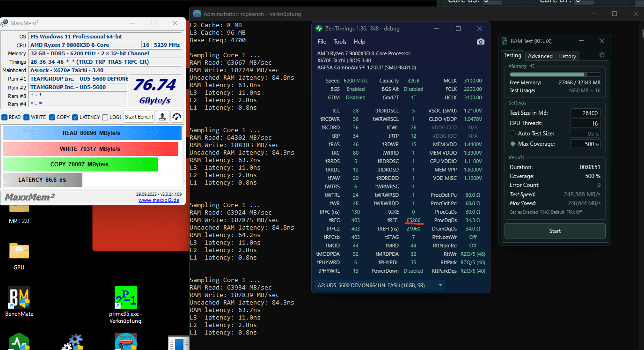Click the sparkle icon beside Memory label
Viewport: 644px width, 350px height.
pos(532,67)
